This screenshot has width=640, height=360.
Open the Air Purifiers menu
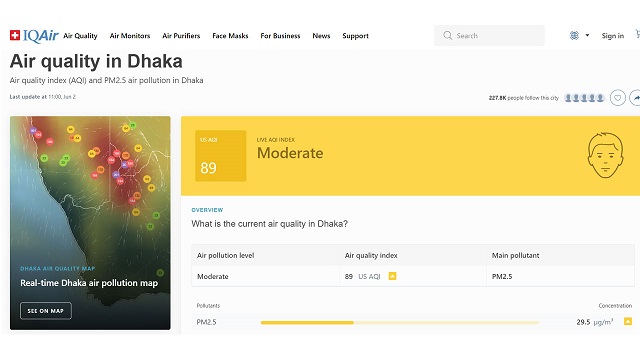click(181, 36)
